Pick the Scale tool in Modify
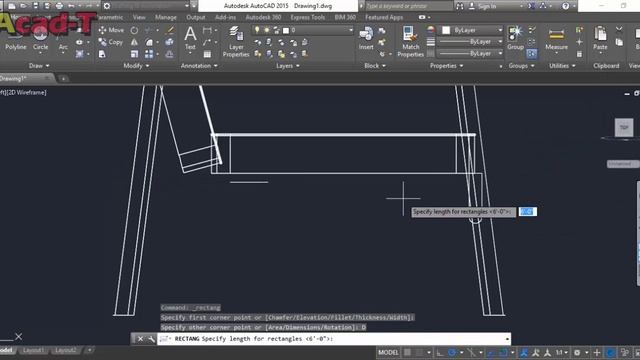Screen dimensions: 640x360 pyautogui.click(x=134, y=54)
